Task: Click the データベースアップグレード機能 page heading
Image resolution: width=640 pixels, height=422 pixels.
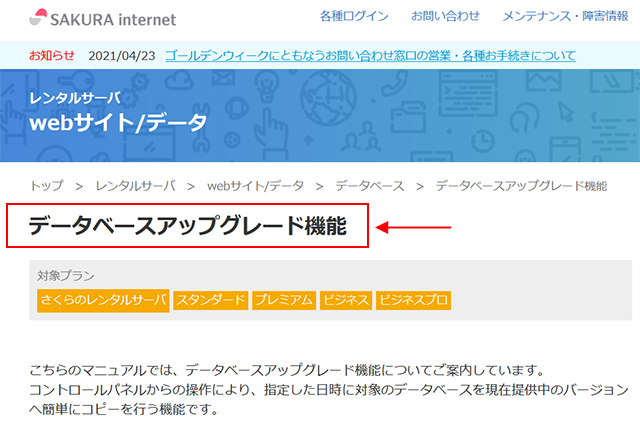Action: coord(188,226)
